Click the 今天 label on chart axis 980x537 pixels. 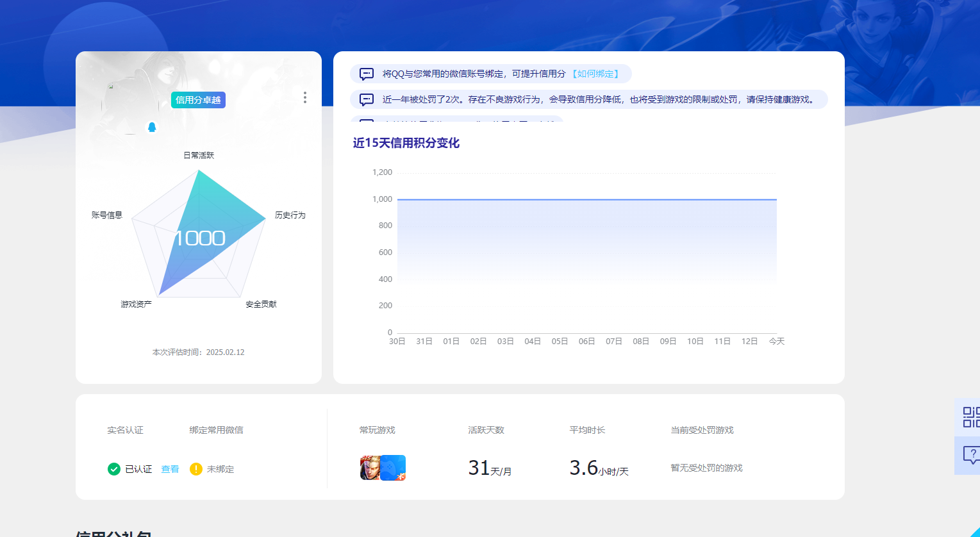coord(777,342)
